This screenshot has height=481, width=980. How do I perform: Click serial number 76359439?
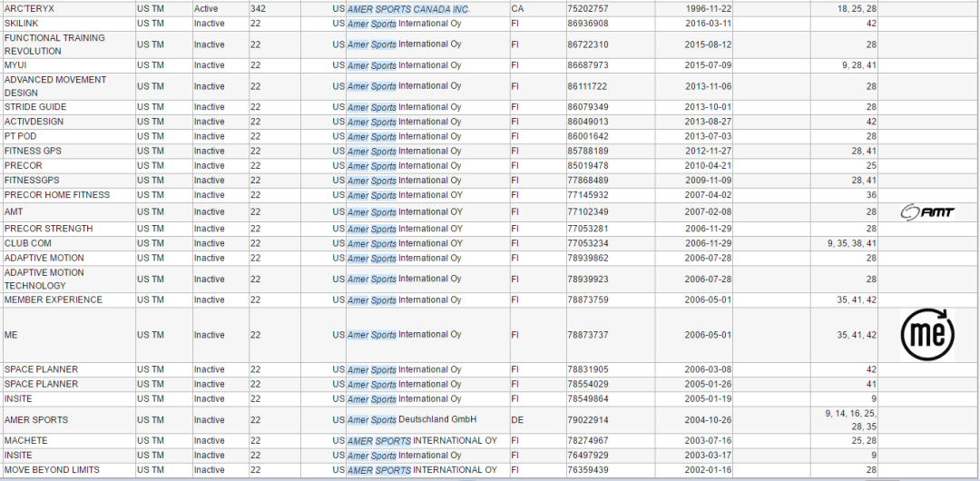pyautogui.click(x=587, y=470)
